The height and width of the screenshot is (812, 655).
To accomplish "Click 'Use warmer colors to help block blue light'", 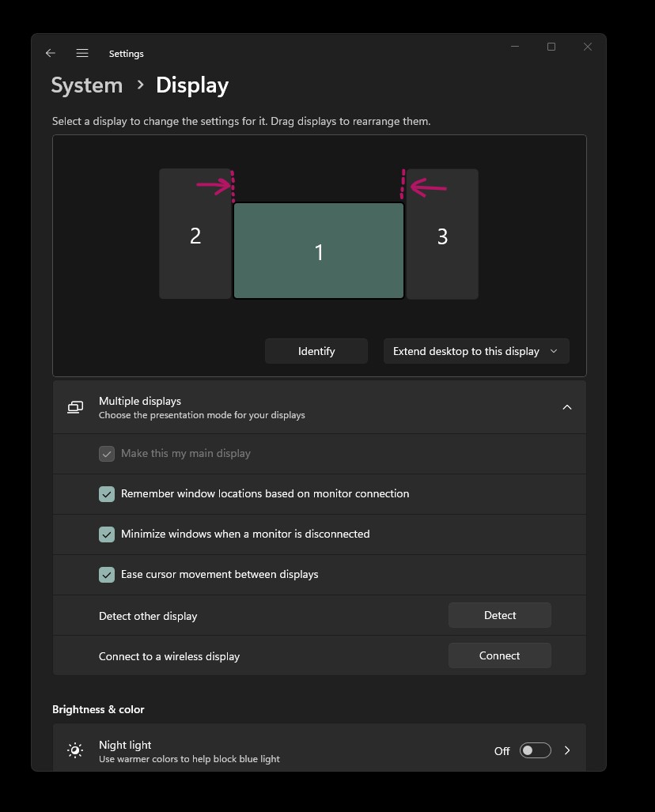I will point(189,759).
